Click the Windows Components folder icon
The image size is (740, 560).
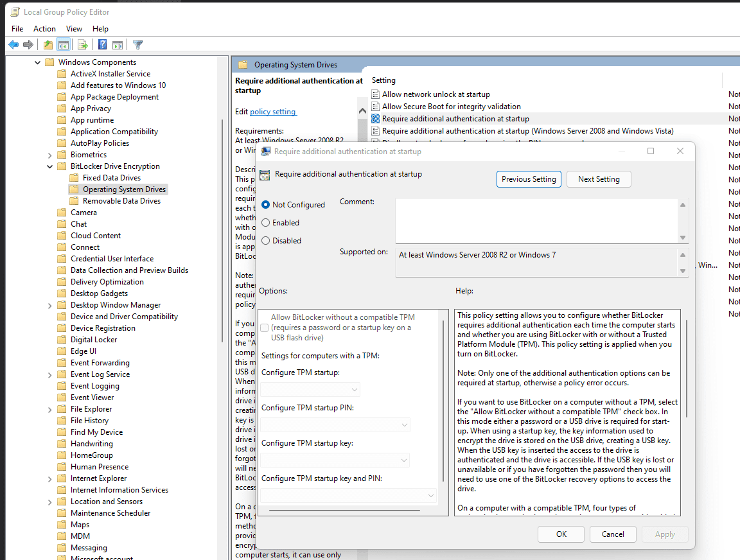[49, 62]
